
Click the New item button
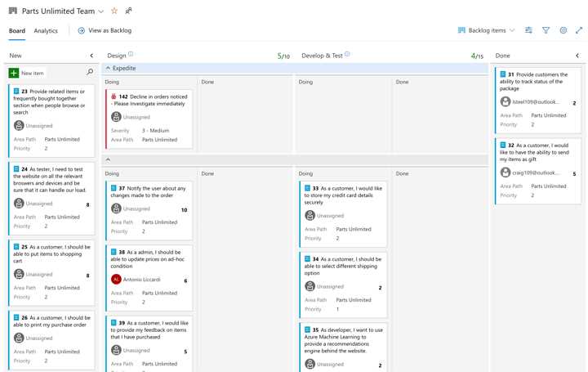pos(27,74)
